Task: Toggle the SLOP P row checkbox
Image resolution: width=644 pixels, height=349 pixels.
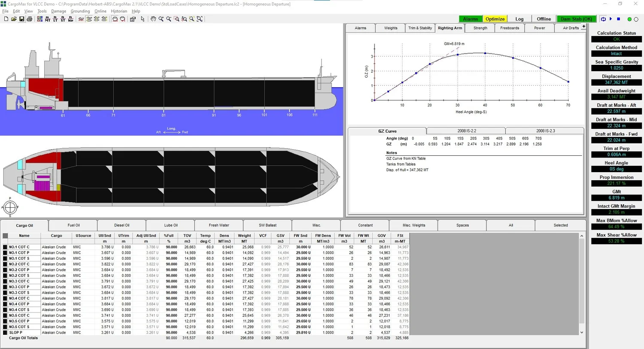Action: pyautogui.click(x=5, y=333)
